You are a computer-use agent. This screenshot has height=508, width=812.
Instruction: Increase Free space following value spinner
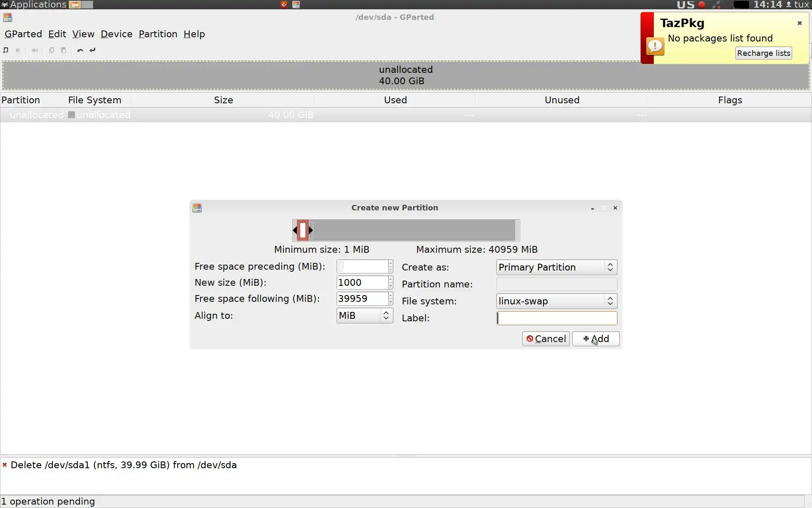coord(390,295)
